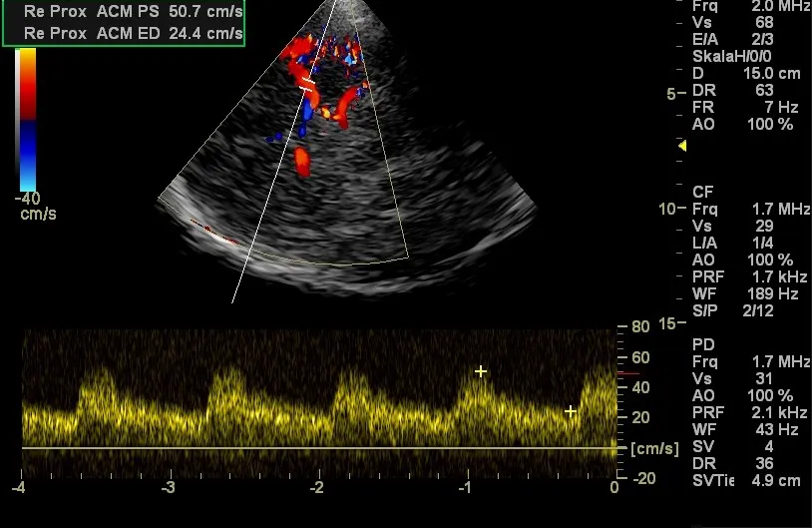Viewport: 812px width, 528px height.
Task: Click the 0 time axis label
Action: click(614, 488)
